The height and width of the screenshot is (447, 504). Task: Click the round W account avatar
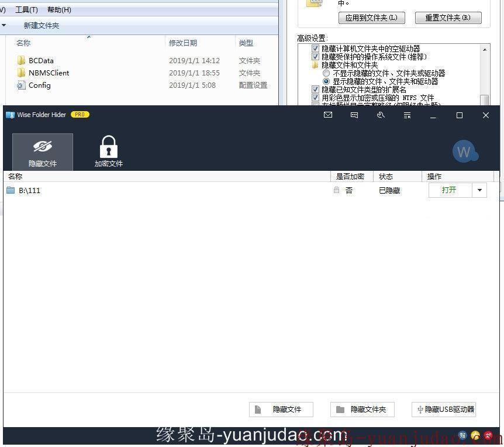[464, 152]
